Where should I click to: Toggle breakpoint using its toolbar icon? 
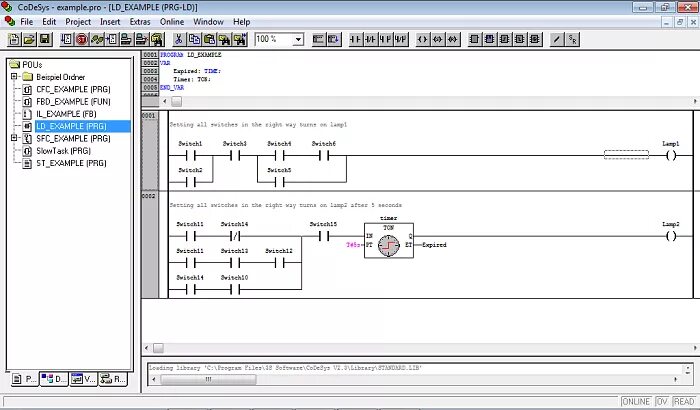(x=112, y=39)
